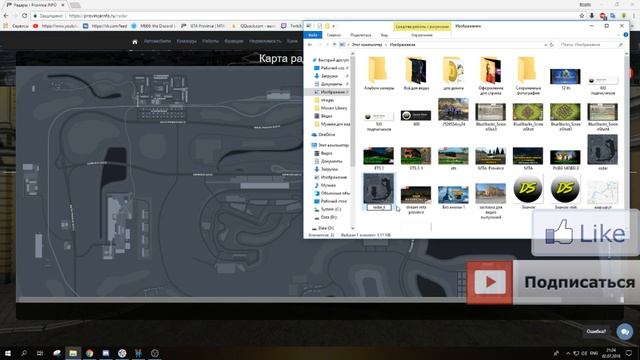The image size is (640, 360).
Task: Click Explorer's up-one-level arrow
Action: (x=334, y=44)
